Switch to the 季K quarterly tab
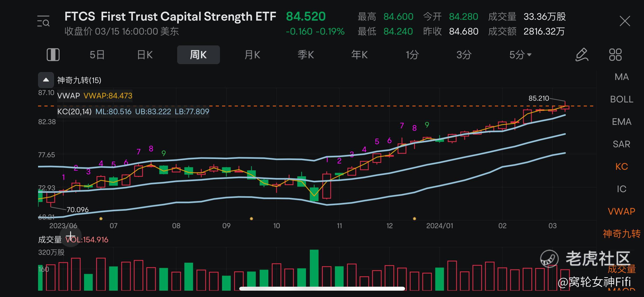Viewport: 644px width, 297px height. 306,55
